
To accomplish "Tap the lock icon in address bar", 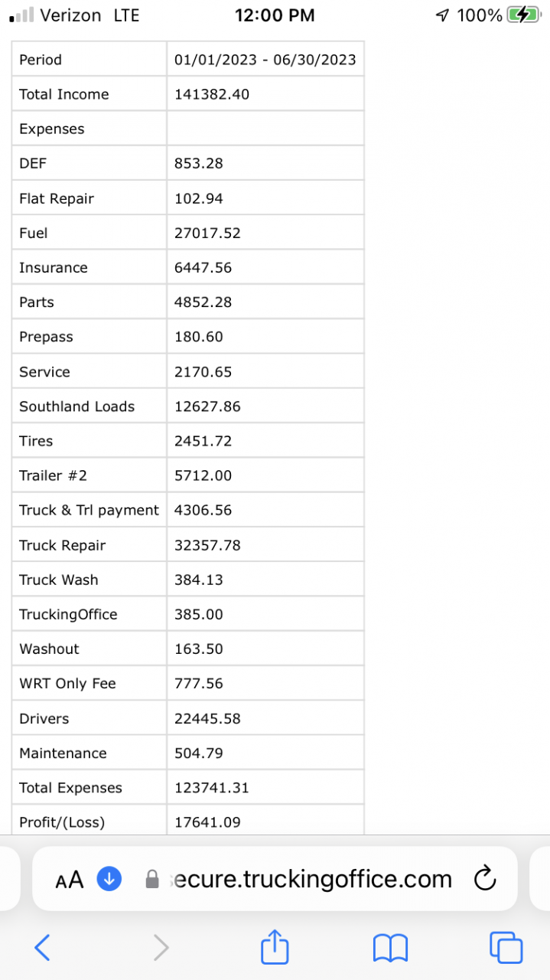I will (x=152, y=879).
